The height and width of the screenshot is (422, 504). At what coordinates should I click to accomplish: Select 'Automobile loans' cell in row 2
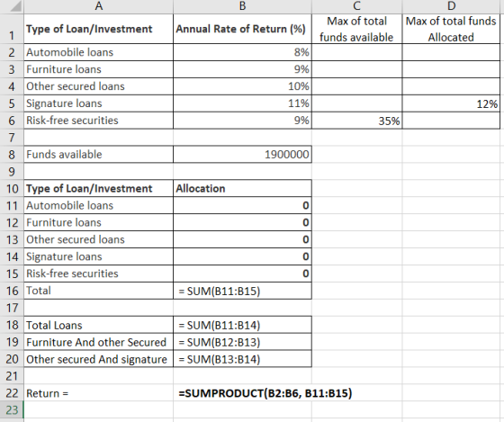pyautogui.click(x=99, y=52)
